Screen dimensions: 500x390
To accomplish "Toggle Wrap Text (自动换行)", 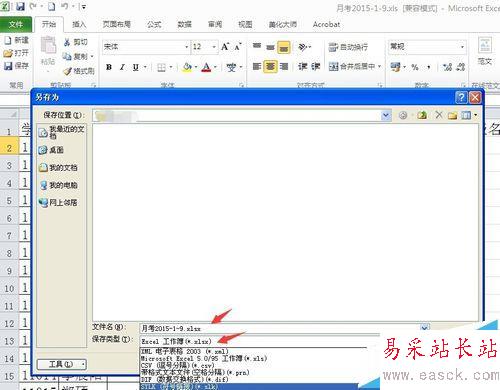I will (348, 47).
